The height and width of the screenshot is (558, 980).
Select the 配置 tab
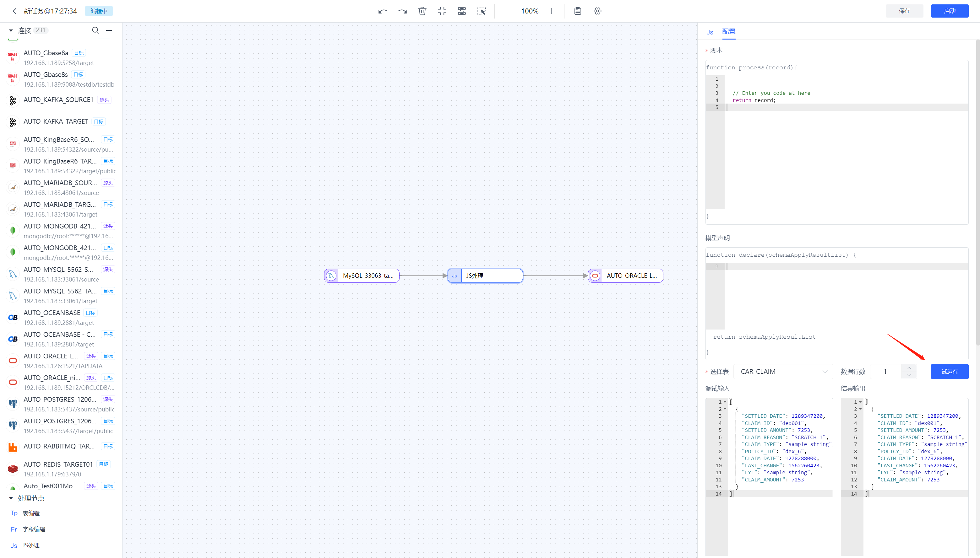pos(728,31)
